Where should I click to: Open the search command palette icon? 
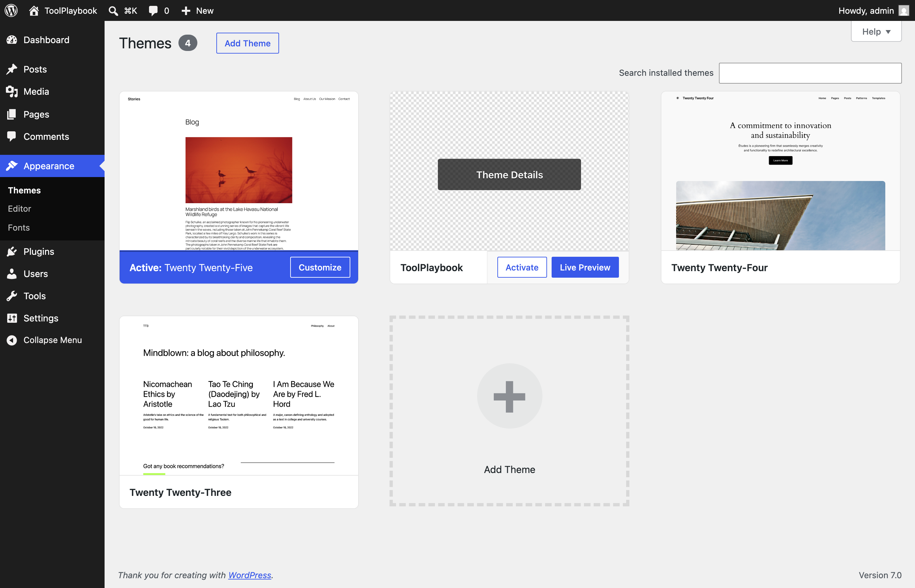coord(113,11)
